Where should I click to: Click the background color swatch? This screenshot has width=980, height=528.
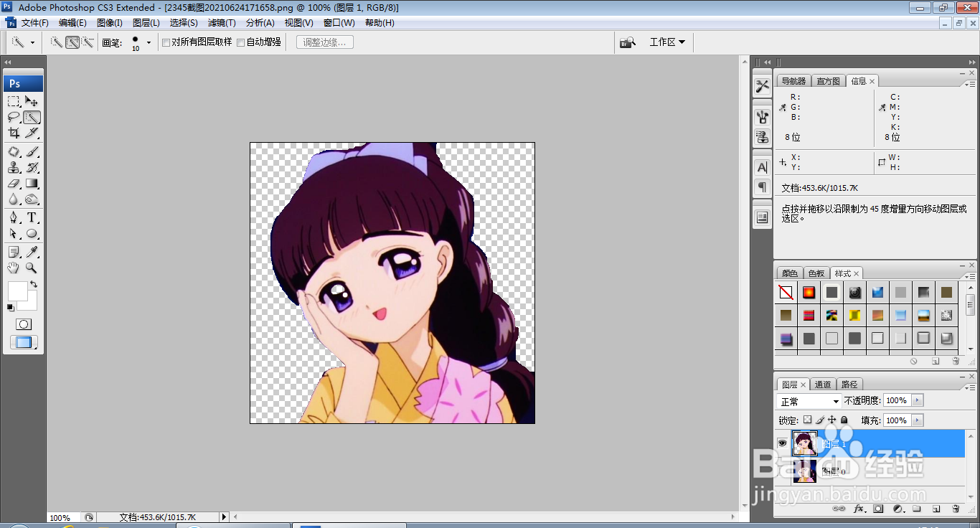pos(32,304)
